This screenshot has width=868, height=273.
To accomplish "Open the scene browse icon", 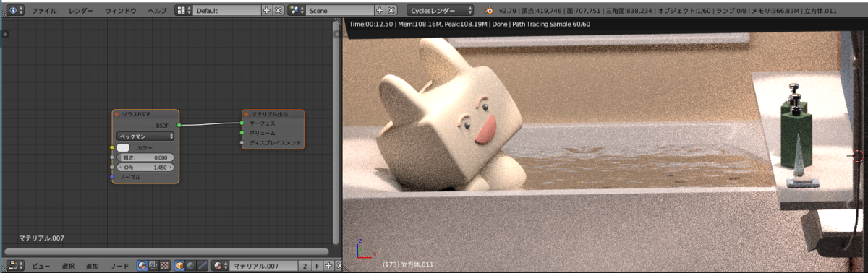I will [x=296, y=11].
